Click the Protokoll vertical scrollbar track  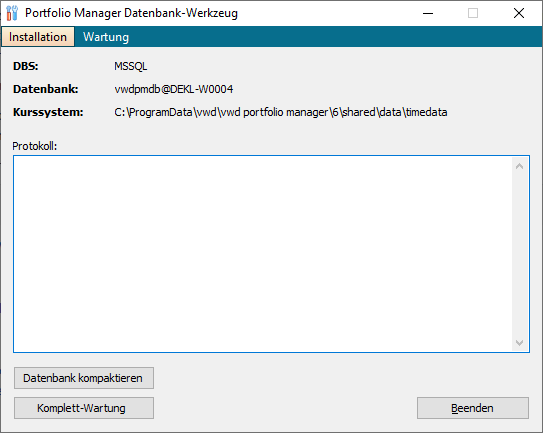pyautogui.click(x=519, y=255)
